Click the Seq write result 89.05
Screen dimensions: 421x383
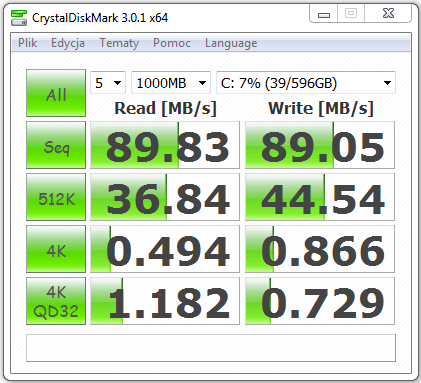pyautogui.click(x=320, y=145)
